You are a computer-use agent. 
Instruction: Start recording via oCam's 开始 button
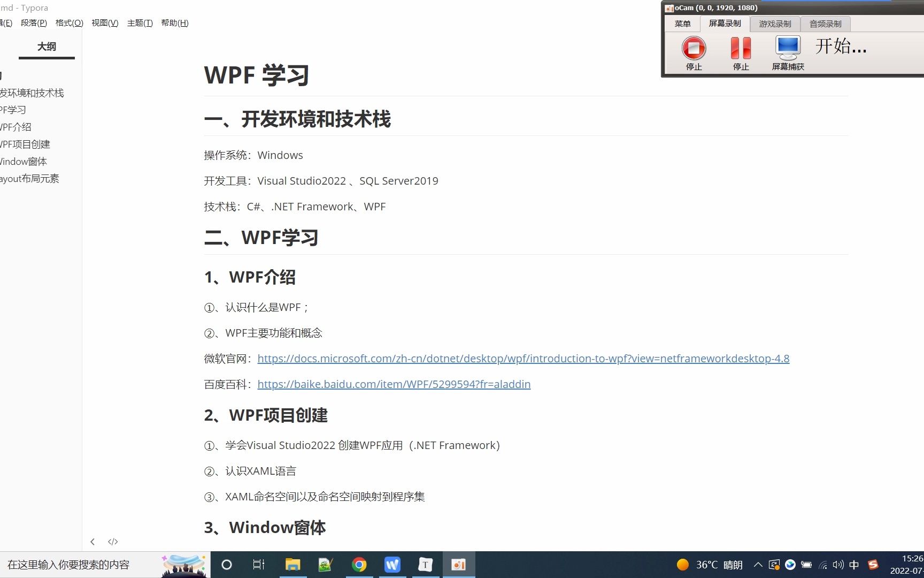tap(841, 47)
